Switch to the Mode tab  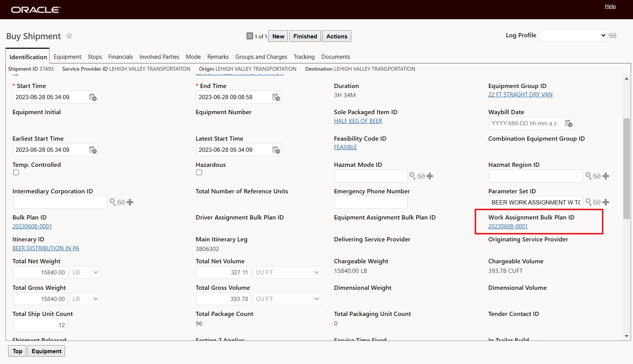[x=193, y=57]
